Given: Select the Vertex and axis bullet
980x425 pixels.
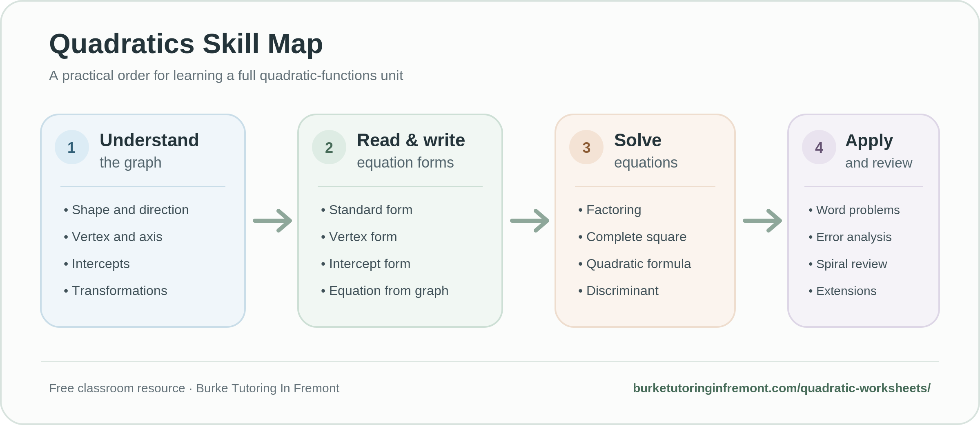Looking at the screenshot, I should tap(113, 237).
